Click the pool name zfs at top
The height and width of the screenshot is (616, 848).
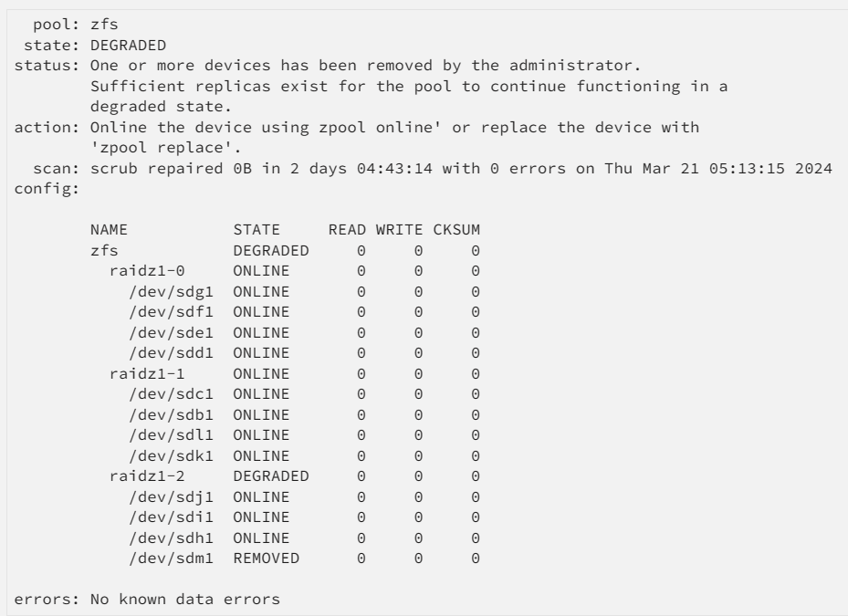point(104,25)
